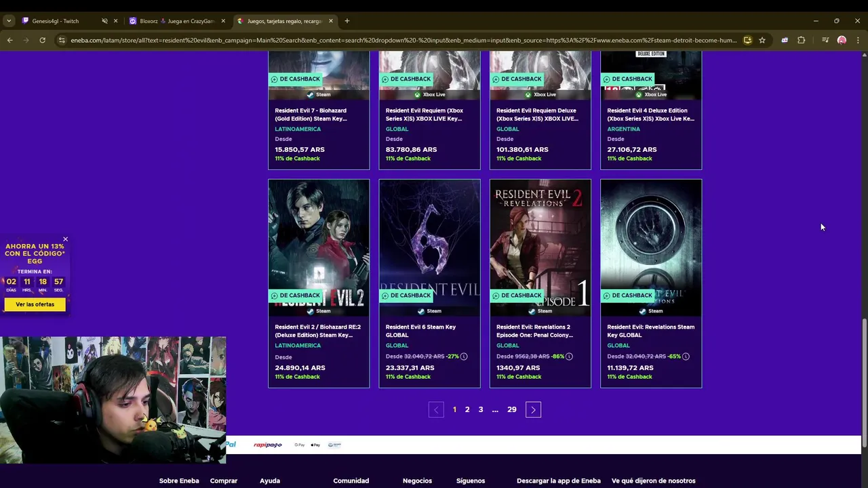Viewport: 868px width, 488px height.
Task: Click the Google Pay logo in footer
Action: click(x=300, y=445)
